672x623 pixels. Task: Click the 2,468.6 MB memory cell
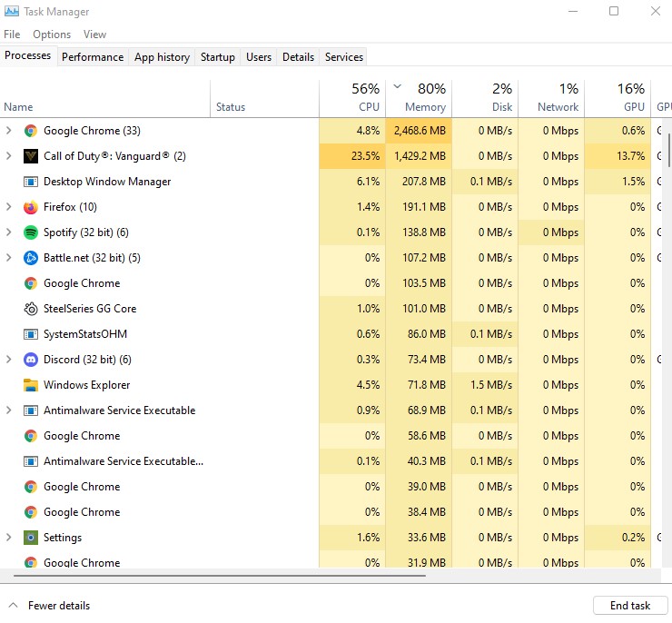point(419,131)
